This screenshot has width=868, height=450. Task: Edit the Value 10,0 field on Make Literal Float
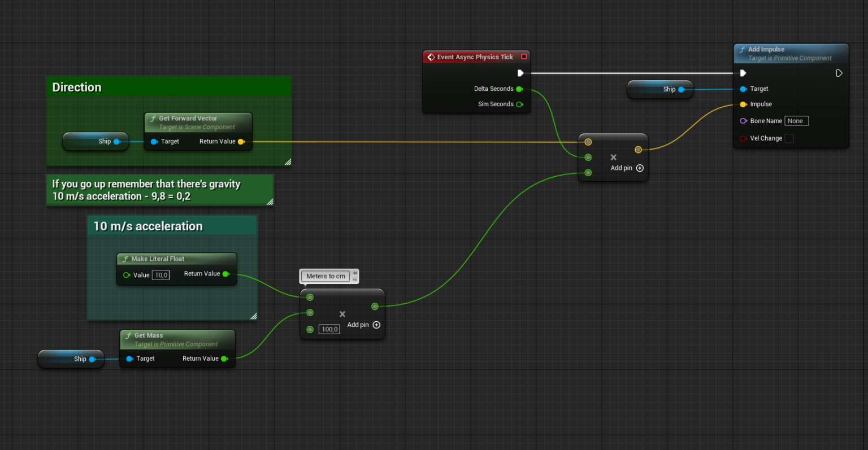(x=160, y=274)
